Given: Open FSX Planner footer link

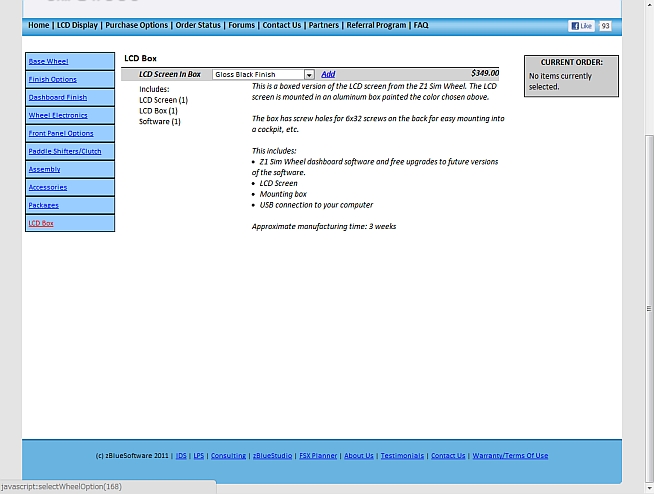Looking at the screenshot, I should click(x=318, y=456).
